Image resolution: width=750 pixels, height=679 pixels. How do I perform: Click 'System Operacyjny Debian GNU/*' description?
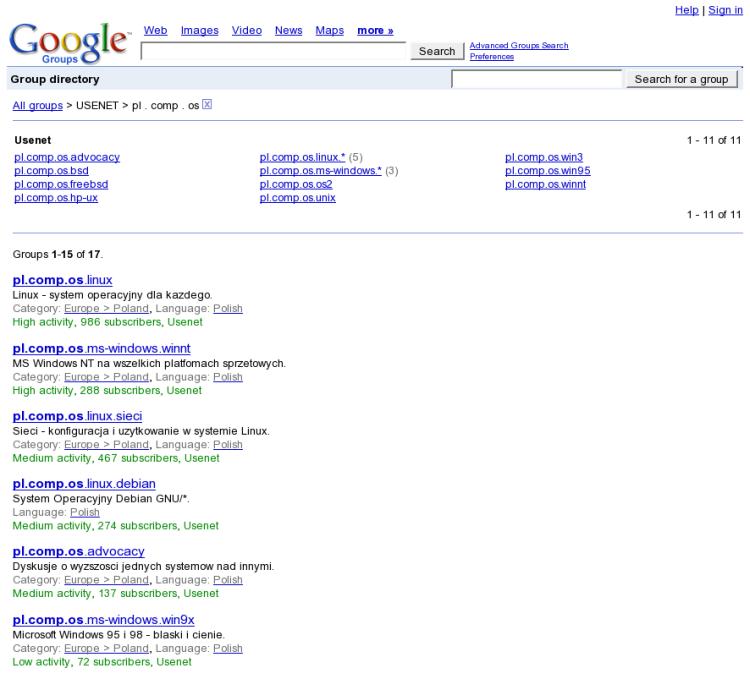101,498
